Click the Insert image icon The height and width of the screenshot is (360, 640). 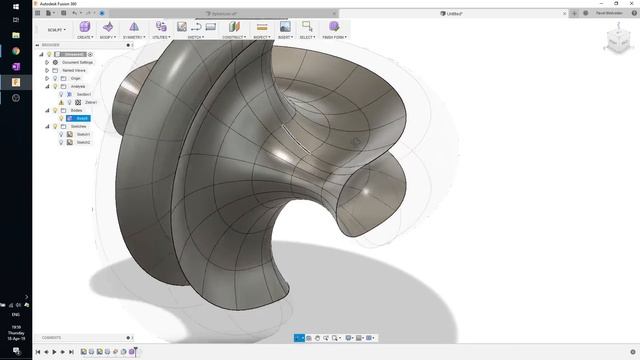point(285,27)
